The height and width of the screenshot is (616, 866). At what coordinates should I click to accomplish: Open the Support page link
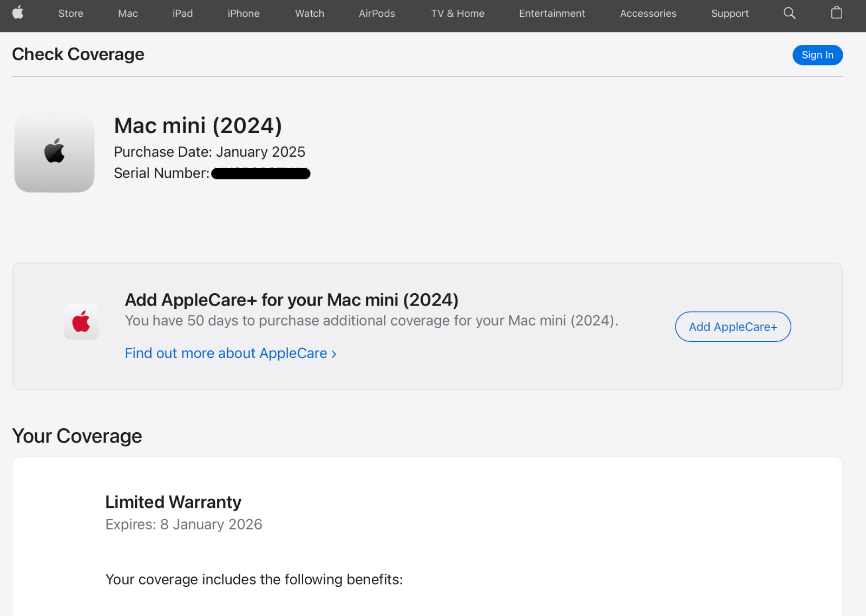[x=730, y=14]
